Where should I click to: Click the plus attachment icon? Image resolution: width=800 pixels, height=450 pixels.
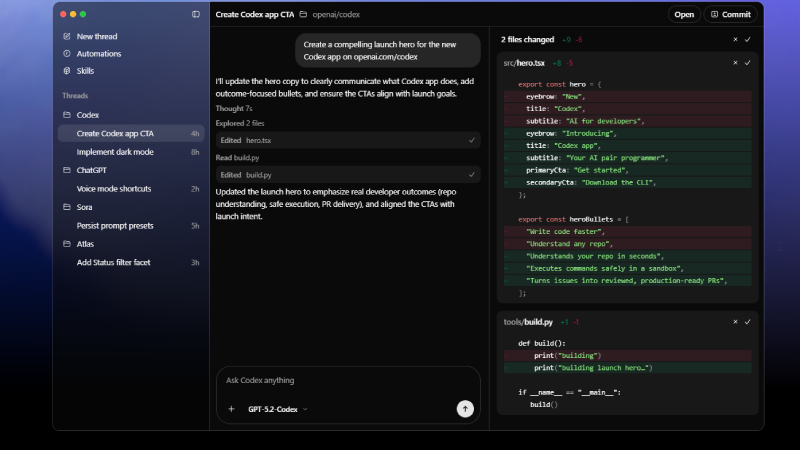coord(231,409)
